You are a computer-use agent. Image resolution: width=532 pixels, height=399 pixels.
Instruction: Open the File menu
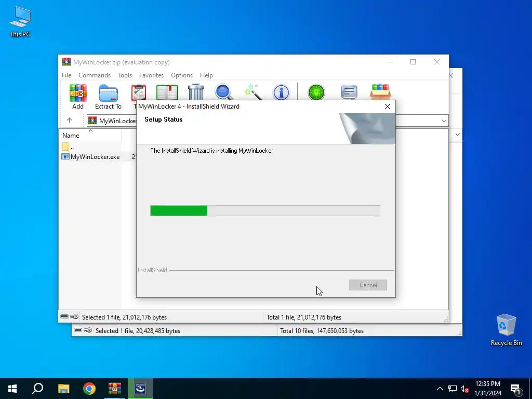coord(66,75)
